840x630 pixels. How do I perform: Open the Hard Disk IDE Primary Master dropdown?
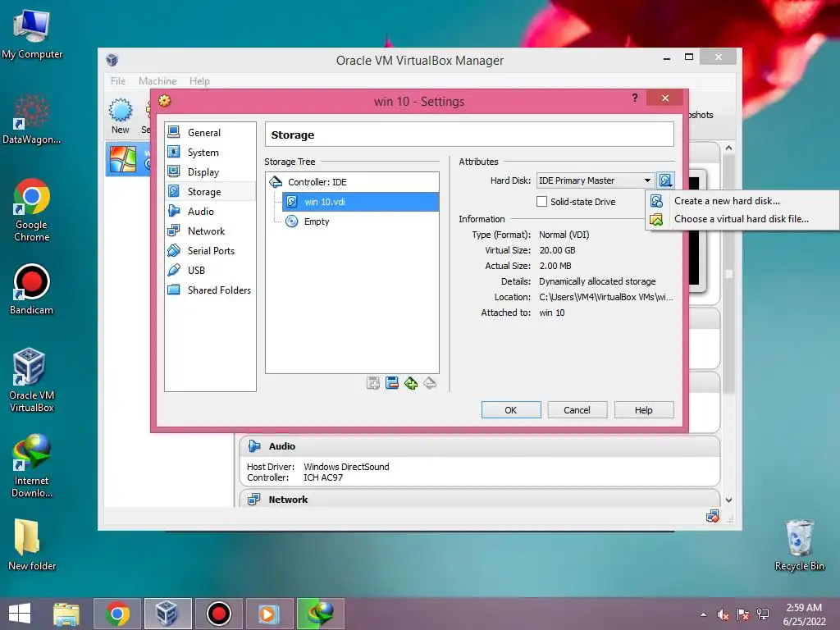(595, 180)
